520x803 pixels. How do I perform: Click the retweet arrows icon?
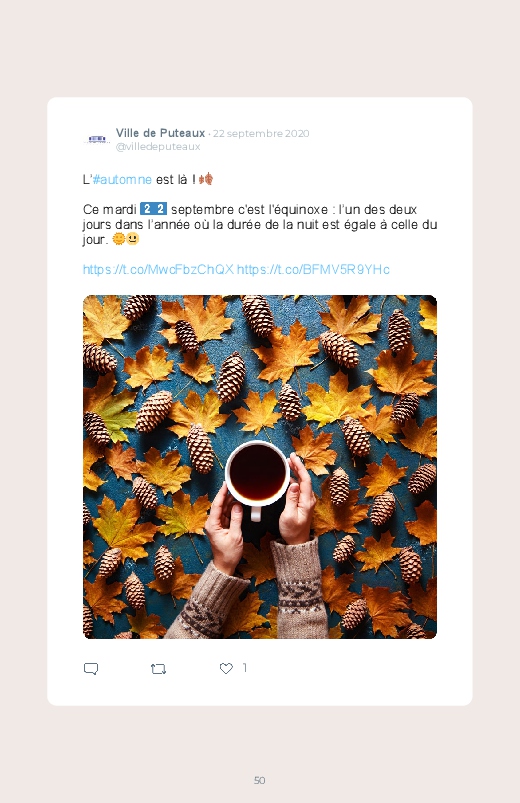158,669
